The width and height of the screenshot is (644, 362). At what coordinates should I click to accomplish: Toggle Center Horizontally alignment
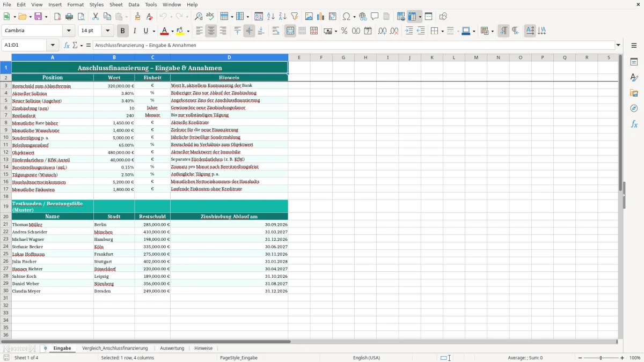point(211,31)
